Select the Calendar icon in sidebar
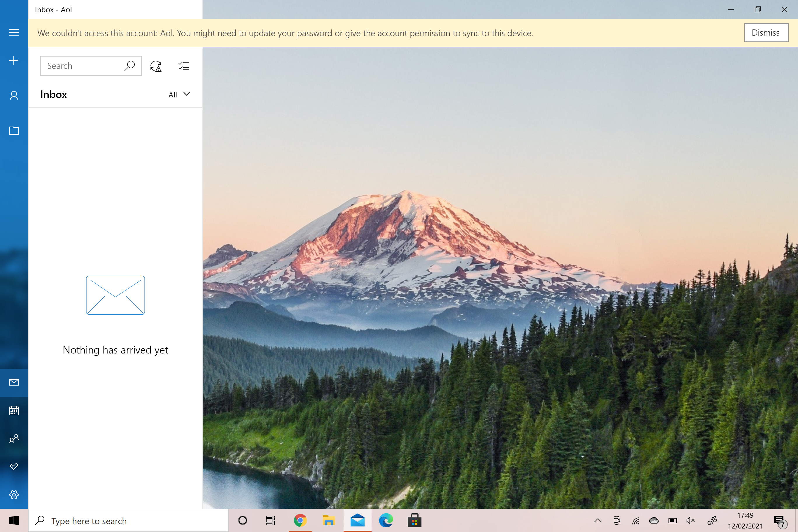 (14, 410)
